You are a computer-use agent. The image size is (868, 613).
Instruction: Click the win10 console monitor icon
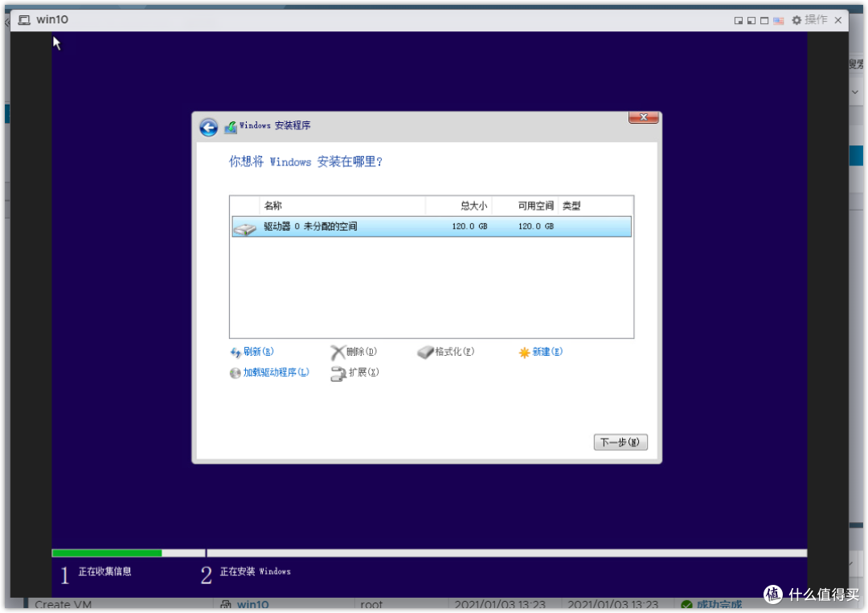coord(24,20)
